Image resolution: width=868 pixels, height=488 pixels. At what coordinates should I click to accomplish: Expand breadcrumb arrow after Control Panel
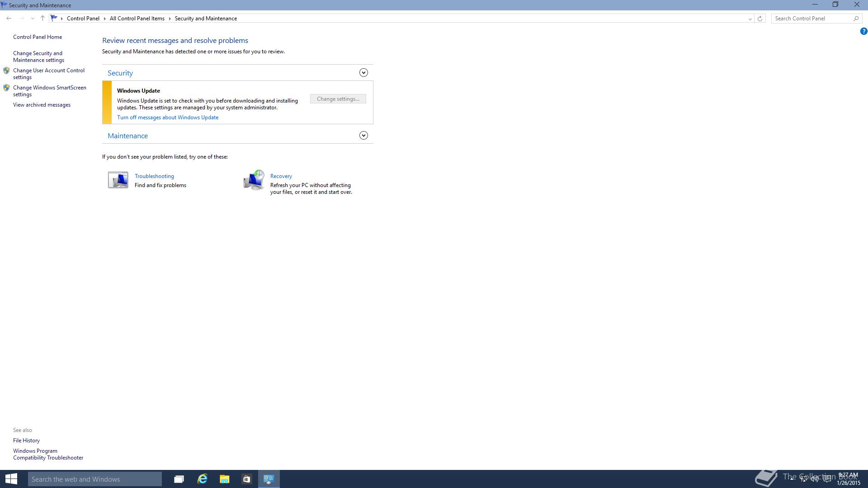(104, 19)
